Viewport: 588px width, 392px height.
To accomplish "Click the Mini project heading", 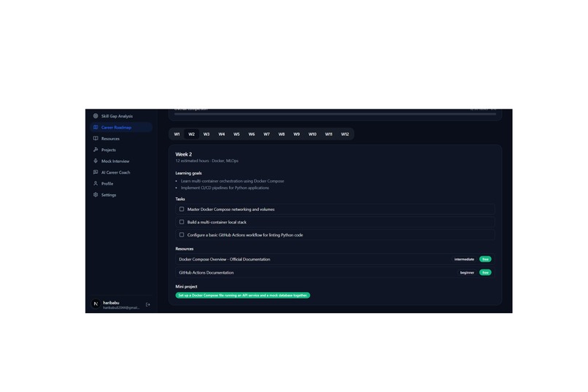I will click(186, 287).
